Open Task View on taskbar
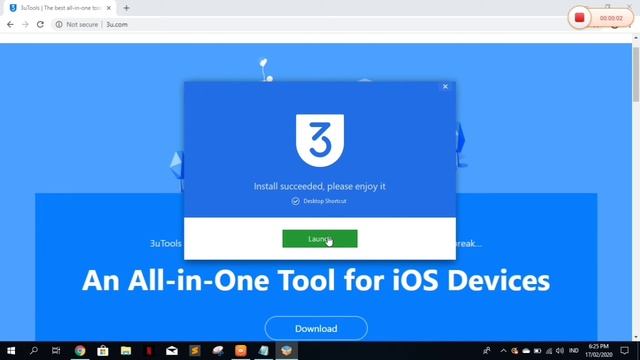This screenshot has width=640, height=360. [56, 351]
